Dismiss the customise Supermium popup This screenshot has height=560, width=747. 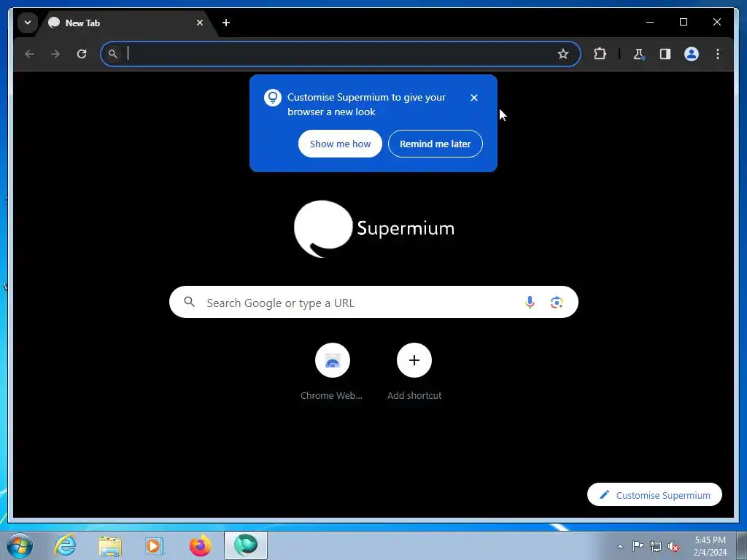click(474, 98)
